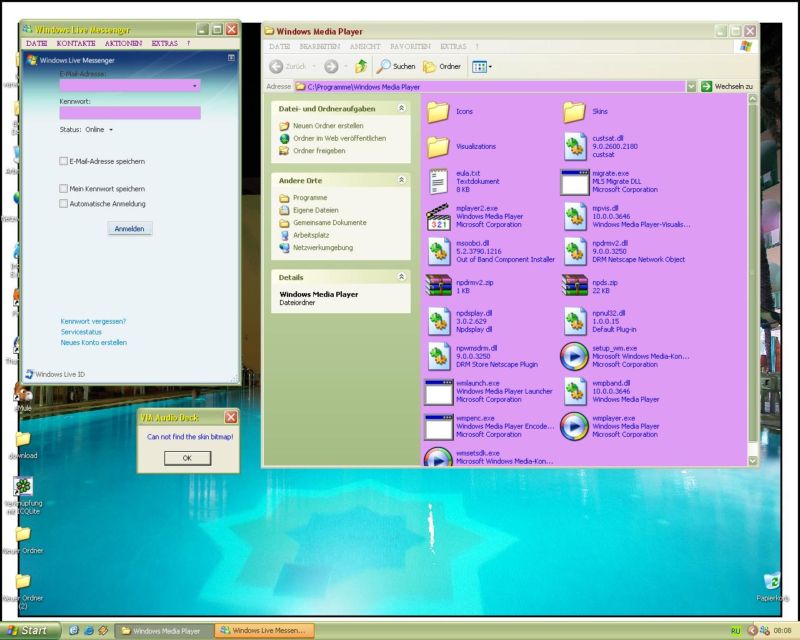This screenshot has width=800, height=640.
Task: Click the Kennwort password field
Action: coord(130,113)
